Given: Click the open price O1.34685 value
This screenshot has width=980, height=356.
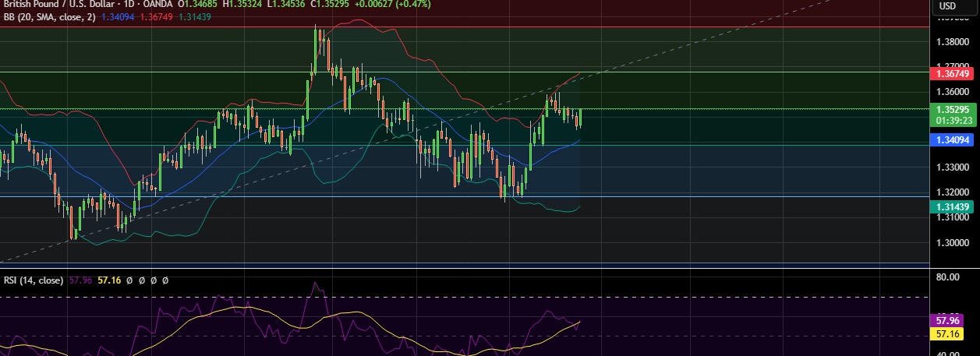Looking at the screenshot, I should [x=197, y=4].
